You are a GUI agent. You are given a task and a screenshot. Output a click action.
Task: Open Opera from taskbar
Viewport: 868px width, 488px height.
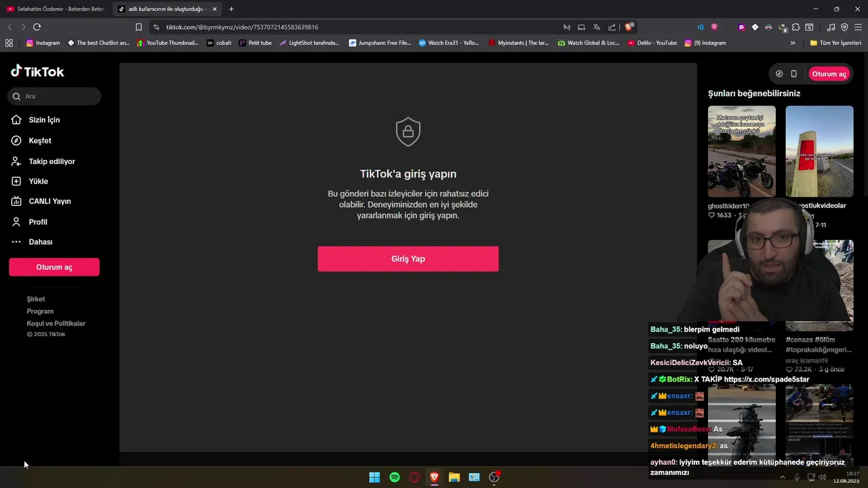point(414,477)
